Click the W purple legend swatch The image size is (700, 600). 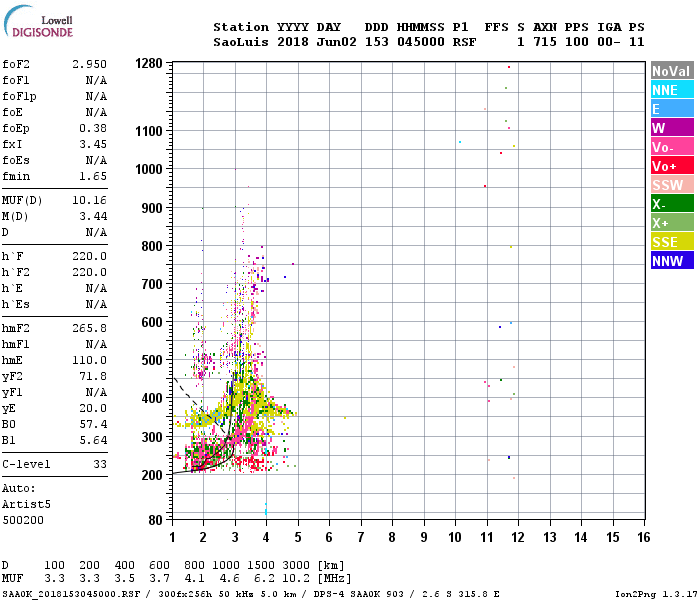(x=672, y=128)
